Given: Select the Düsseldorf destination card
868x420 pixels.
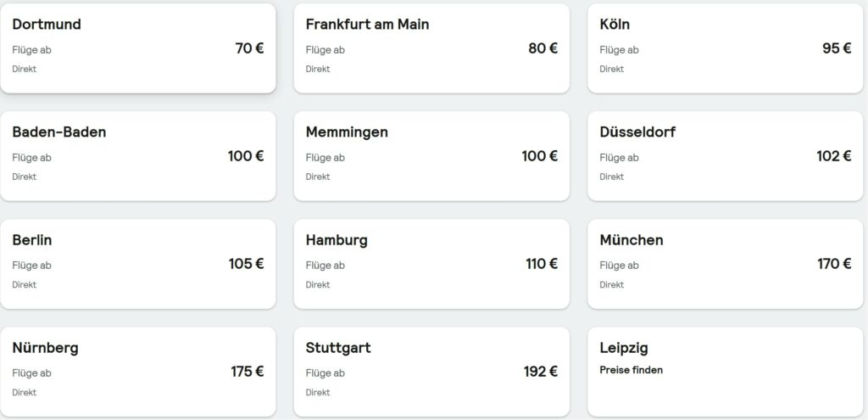Looking at the screenshot, I should [725, 156].
